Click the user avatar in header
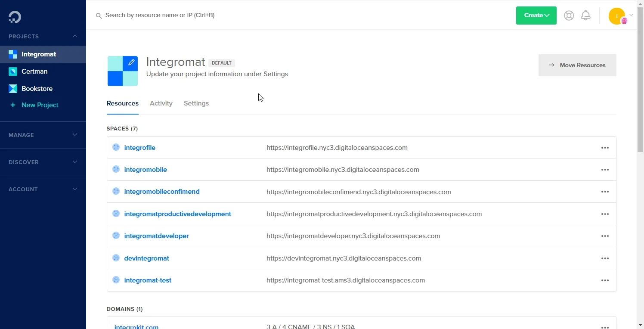The height and width of the screenshot is (329, 644). 617,16
